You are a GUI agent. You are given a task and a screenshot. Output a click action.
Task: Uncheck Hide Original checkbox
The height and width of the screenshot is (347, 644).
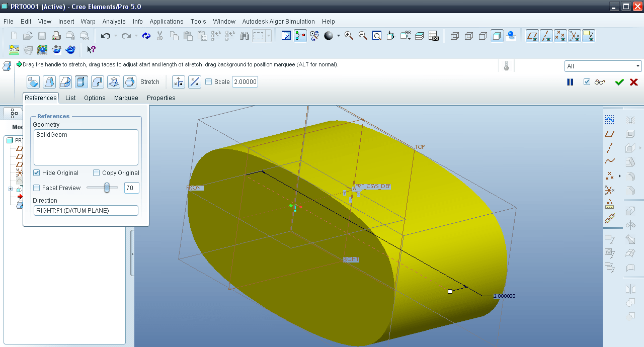tap(37, 173)
